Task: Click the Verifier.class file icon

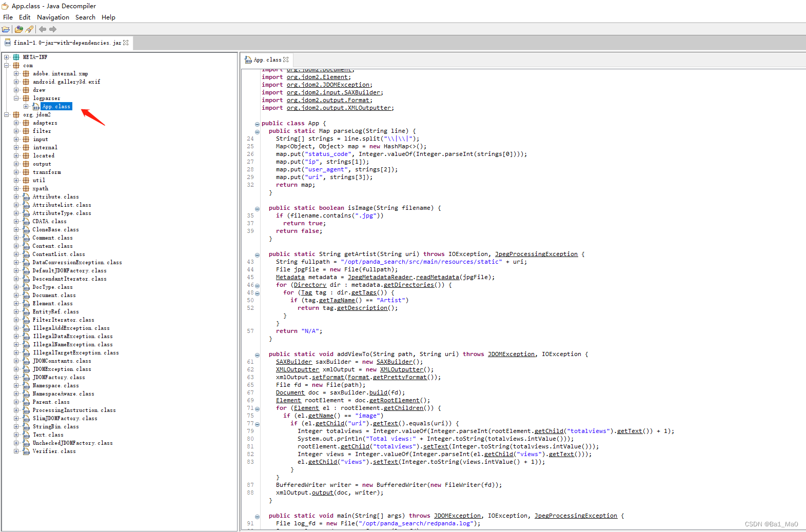Action: 26,451
